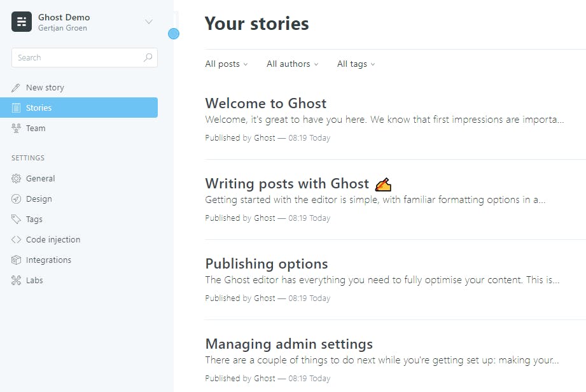
Task: Expand the Ghost Demo account menu chevron
Action: click(149, 22)
